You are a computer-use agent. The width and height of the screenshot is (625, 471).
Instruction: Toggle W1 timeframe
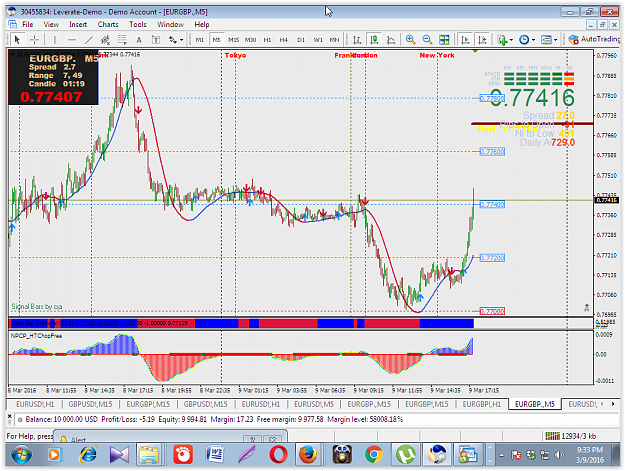pyautogui.click(x=318, y=39)
